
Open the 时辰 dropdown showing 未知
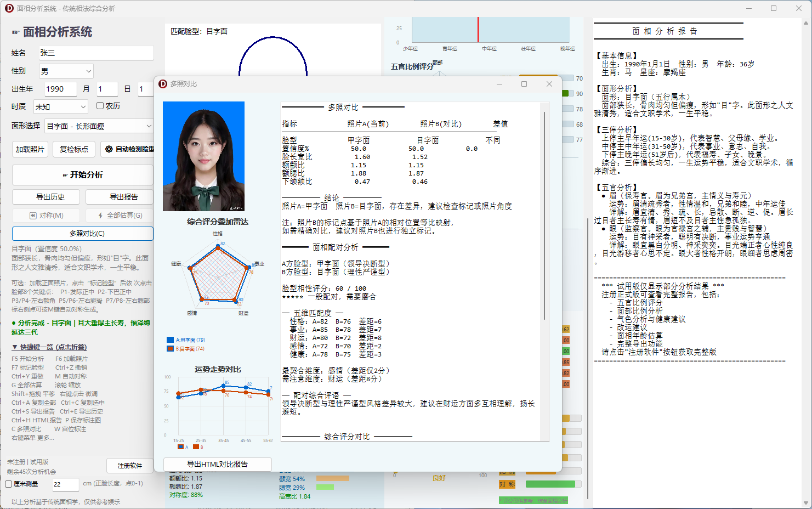coord(60,106)
